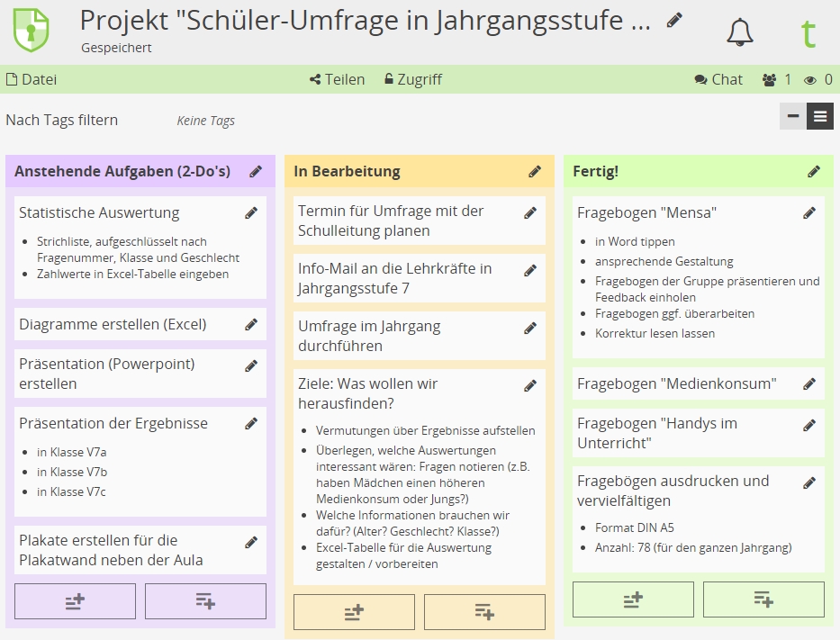Show the connected users list
The image size is (840, 640).
(776, 79)
